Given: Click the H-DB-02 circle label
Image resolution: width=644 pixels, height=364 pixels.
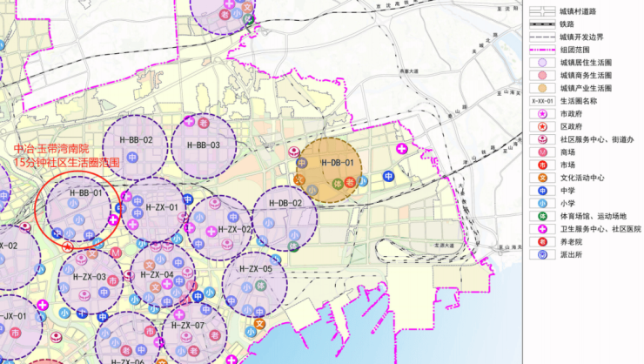Looking at the screenshot, I should point(285,203).
